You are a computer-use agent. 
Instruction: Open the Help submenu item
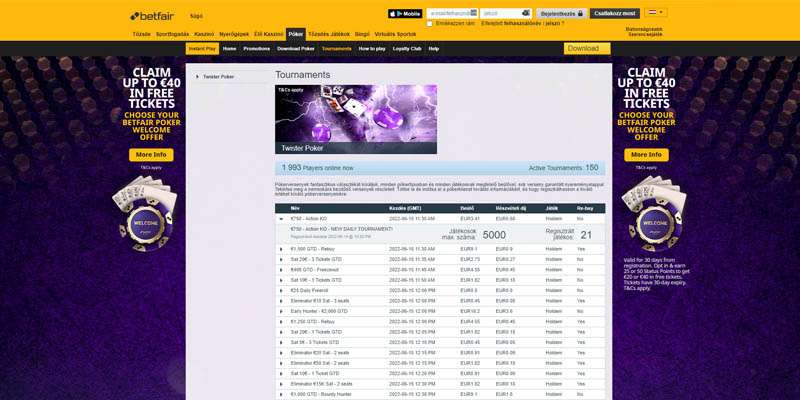434,48
